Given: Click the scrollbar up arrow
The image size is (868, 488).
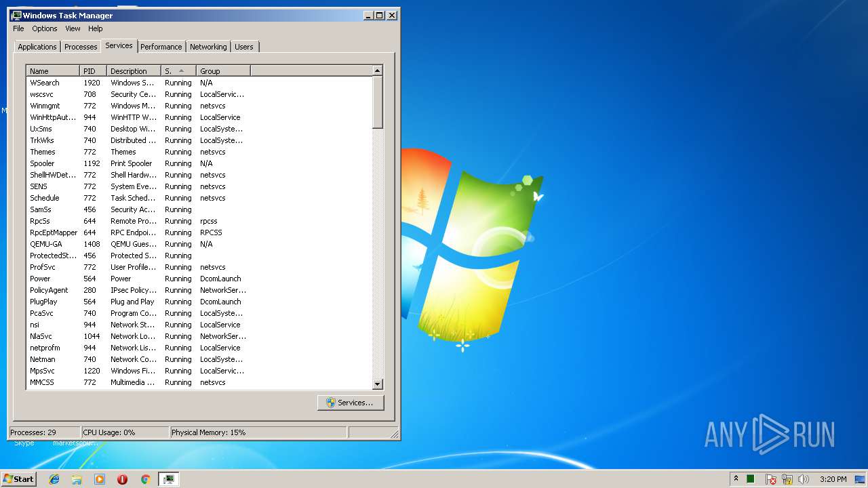Looking at the screenshot, I should click(x=378, y=70).
